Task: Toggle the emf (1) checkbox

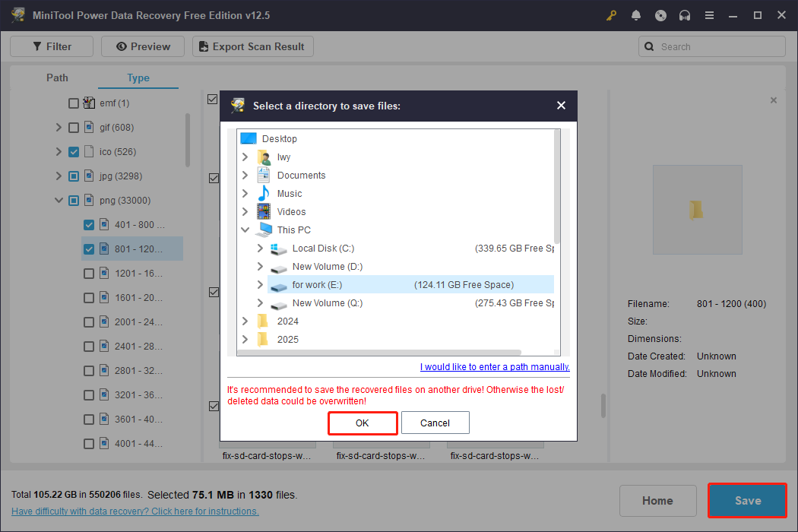Action: click(x=74, y=103)
